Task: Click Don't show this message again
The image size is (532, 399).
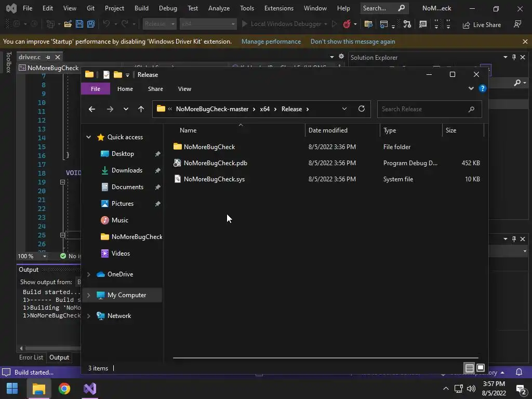Action: (x=353, y=42)
